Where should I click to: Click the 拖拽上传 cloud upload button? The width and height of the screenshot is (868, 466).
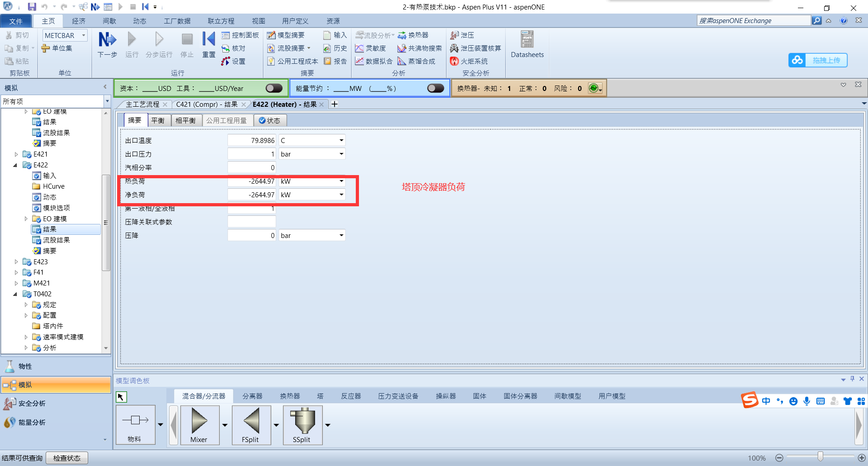point(818,60)
